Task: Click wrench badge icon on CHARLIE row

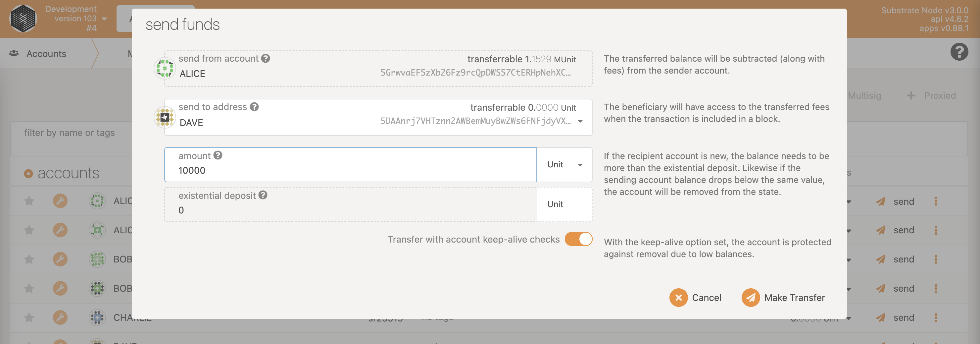Action: [x=60, y=317]
